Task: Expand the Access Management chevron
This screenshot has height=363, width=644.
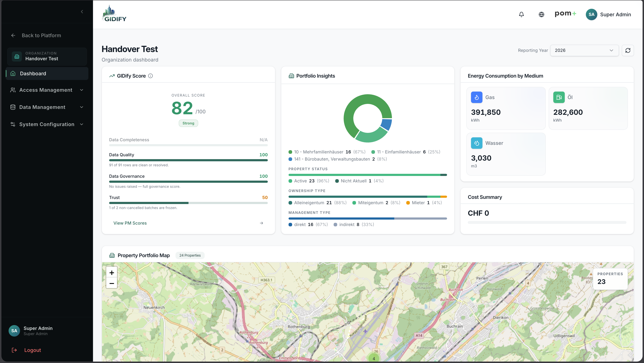Action: pyautogui.click(x=82, y=90)
